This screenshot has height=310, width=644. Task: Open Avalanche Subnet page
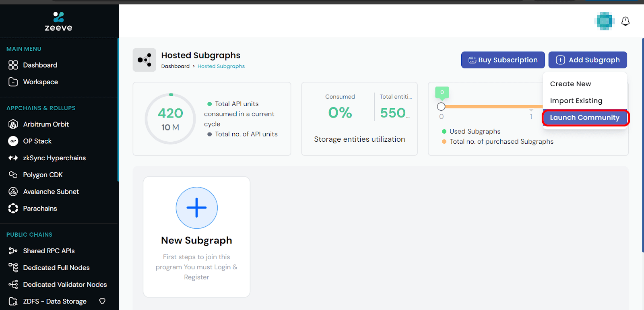51,192
